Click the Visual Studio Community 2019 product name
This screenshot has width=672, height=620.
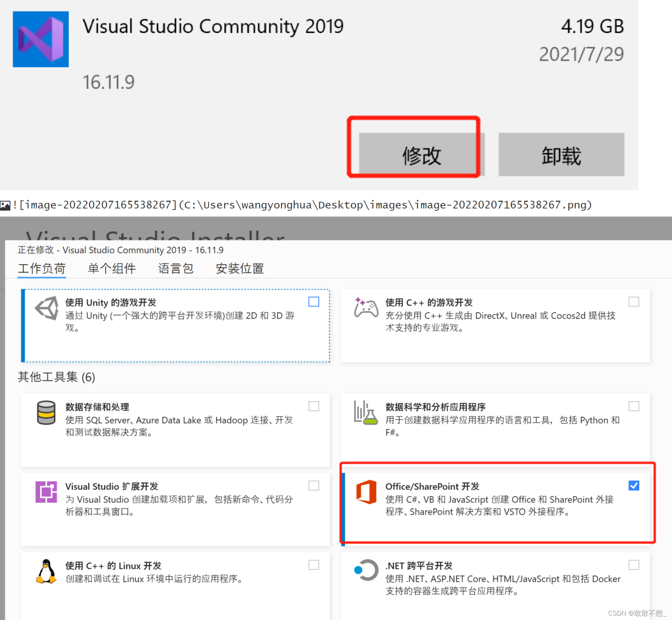213,26
